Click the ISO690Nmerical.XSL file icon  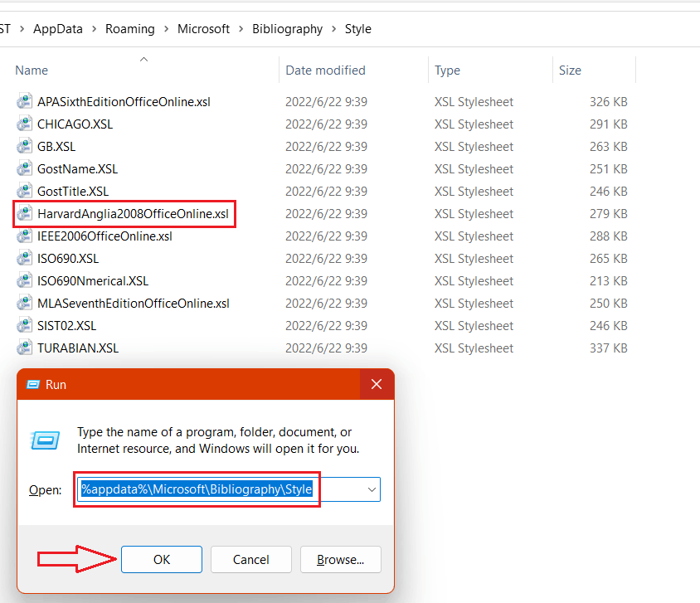[25, 280]
